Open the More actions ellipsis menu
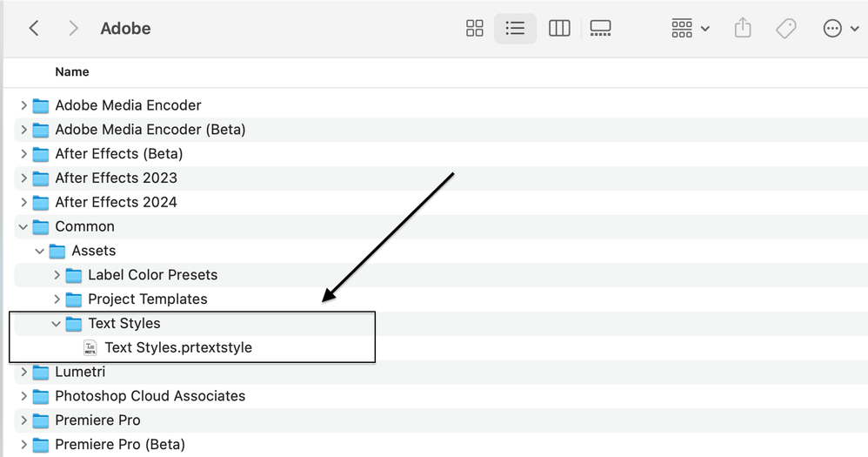This screenshot has width=868, height=457. pos(838,29)
